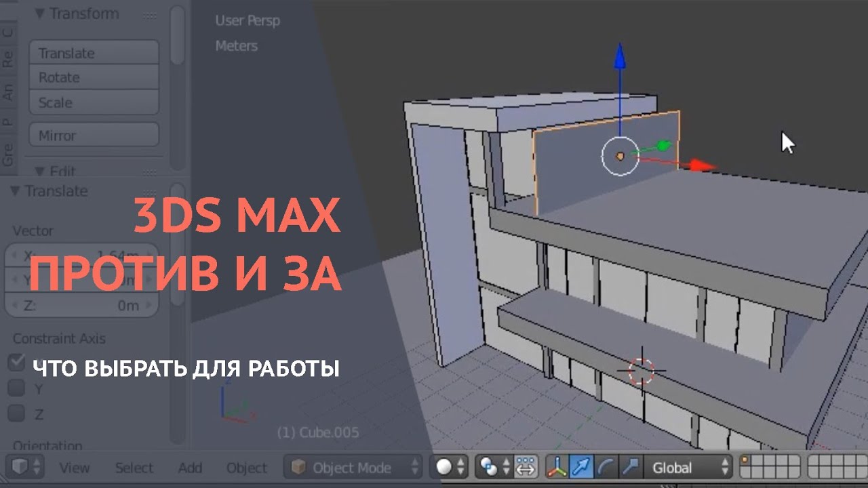Enable the rotate manipulator arc icon
868x488 pixels.
(x=606, y=467)
